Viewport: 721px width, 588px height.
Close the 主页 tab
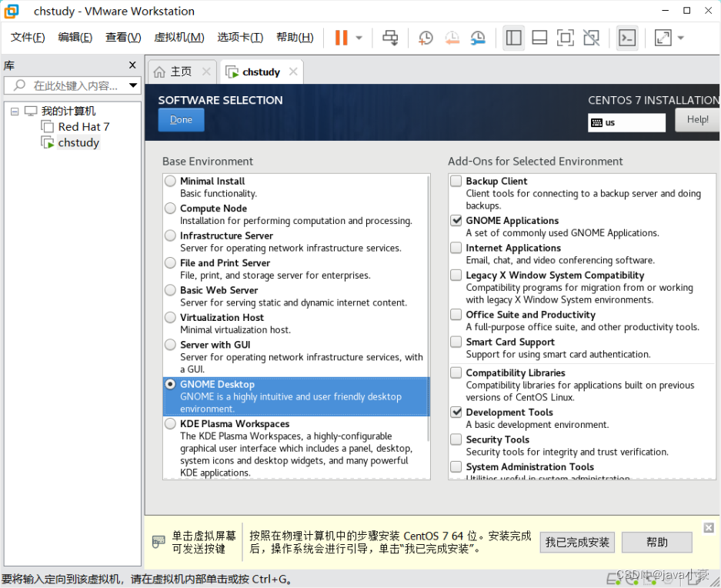tap(206, 72)
